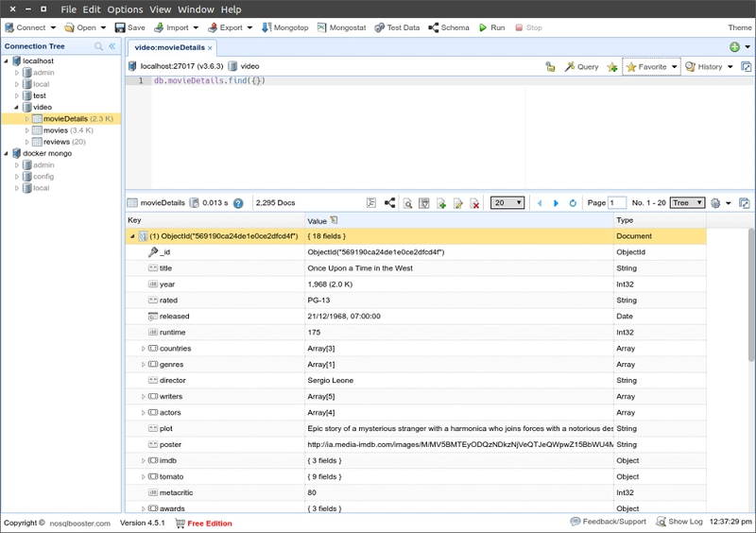Expand the actors array row
This screenshot has width=756, height=533.
pyautogui.click(x=144, y=412)
